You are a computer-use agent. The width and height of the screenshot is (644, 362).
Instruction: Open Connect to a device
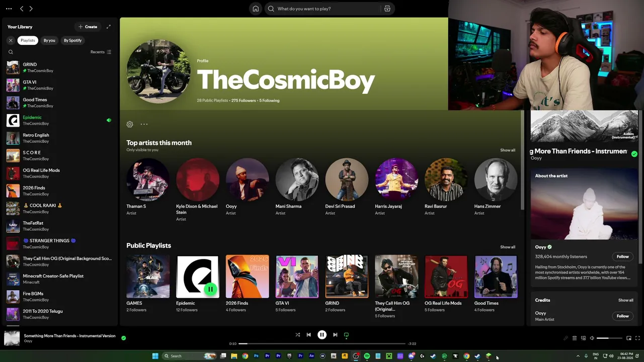click(584, 338)
